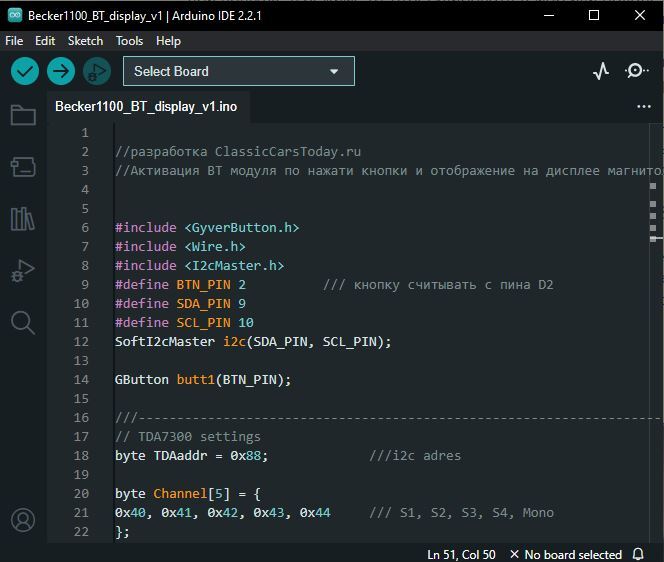This screenshot has height=562, width=664.
Task: Open the Debug sidebar panel
Action: tap(23, 271)
